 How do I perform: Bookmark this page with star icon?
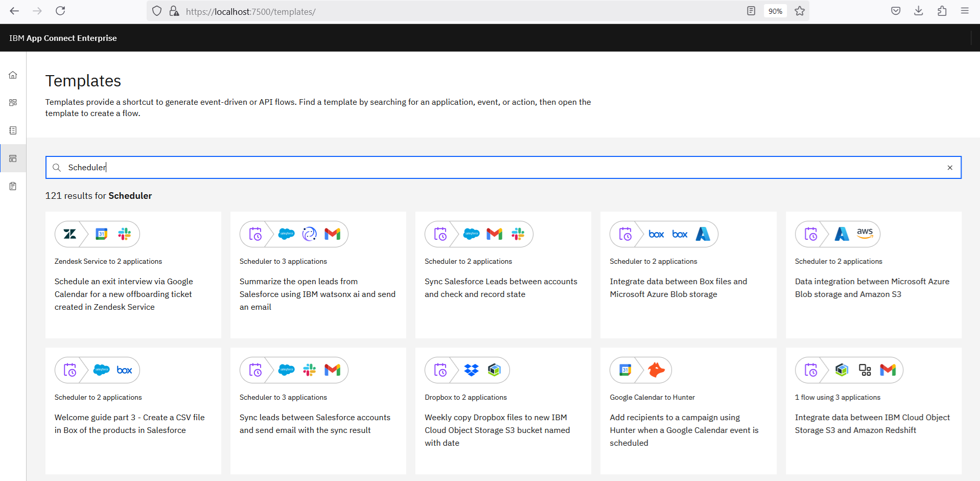(800, 11)
